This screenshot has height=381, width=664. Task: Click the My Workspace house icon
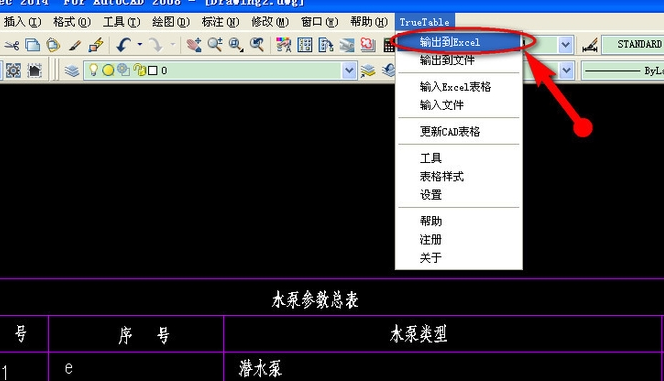tap(34, 70)
